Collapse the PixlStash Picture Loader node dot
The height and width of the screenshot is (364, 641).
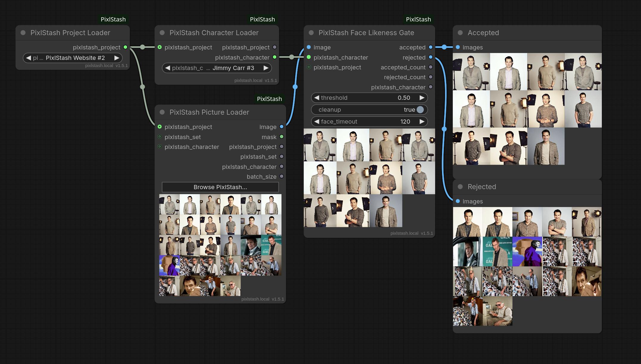coord(162,112)
